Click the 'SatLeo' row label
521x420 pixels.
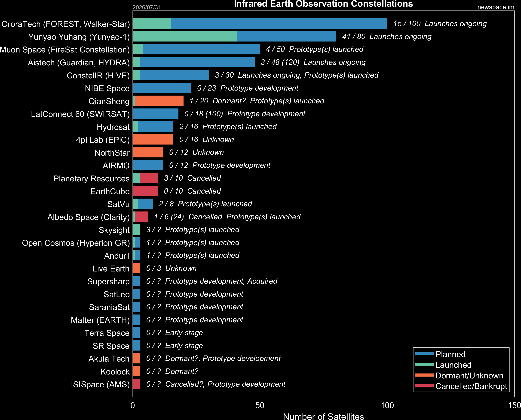[117, 294]
